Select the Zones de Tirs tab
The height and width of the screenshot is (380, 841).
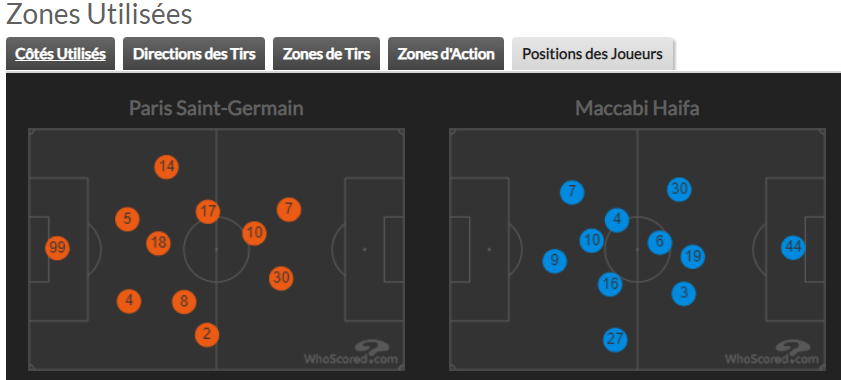tap(327, 54)
